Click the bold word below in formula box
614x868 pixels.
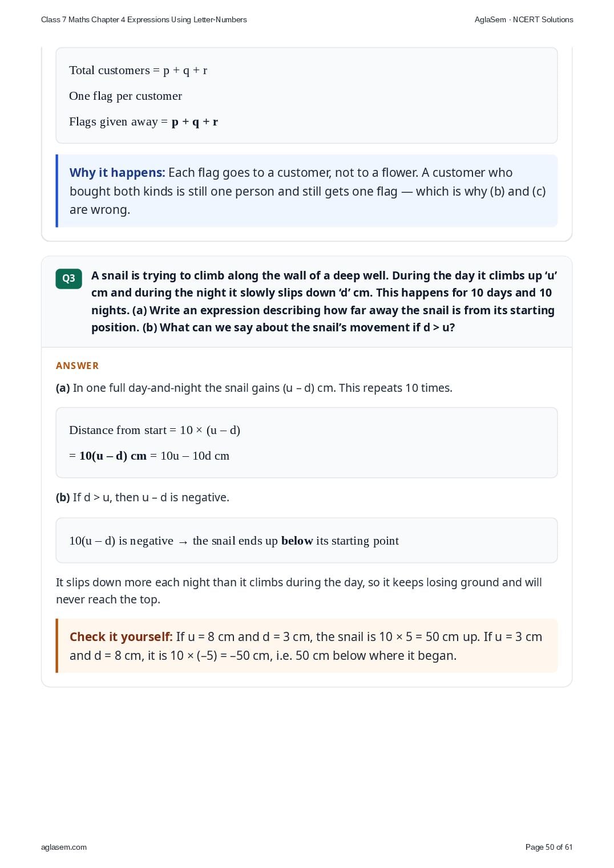click(x=297, y=541)
